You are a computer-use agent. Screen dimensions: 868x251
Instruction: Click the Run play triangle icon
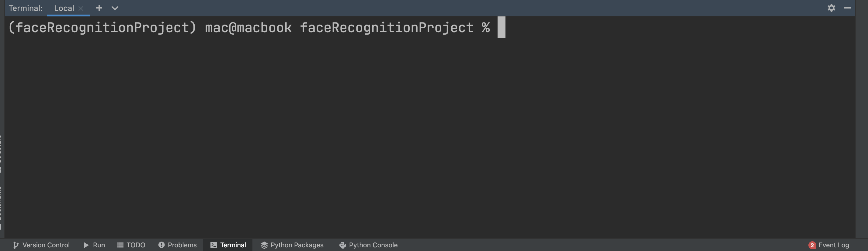[86, 245]
